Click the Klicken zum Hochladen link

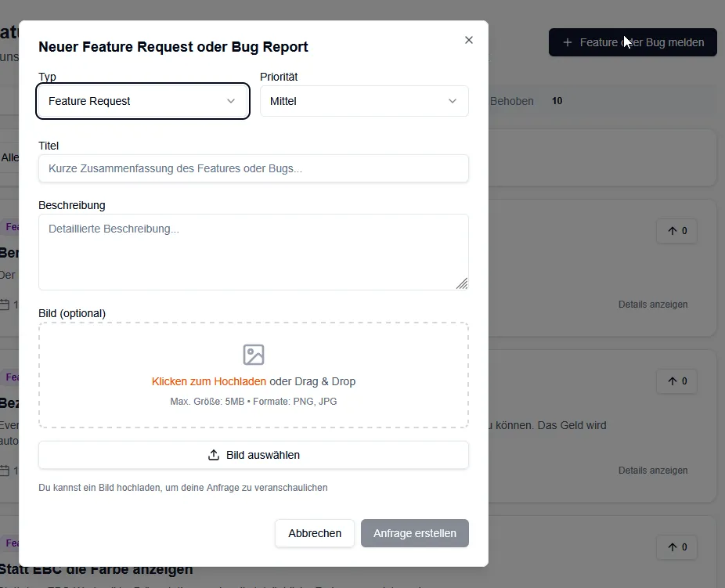click(208, 381)
